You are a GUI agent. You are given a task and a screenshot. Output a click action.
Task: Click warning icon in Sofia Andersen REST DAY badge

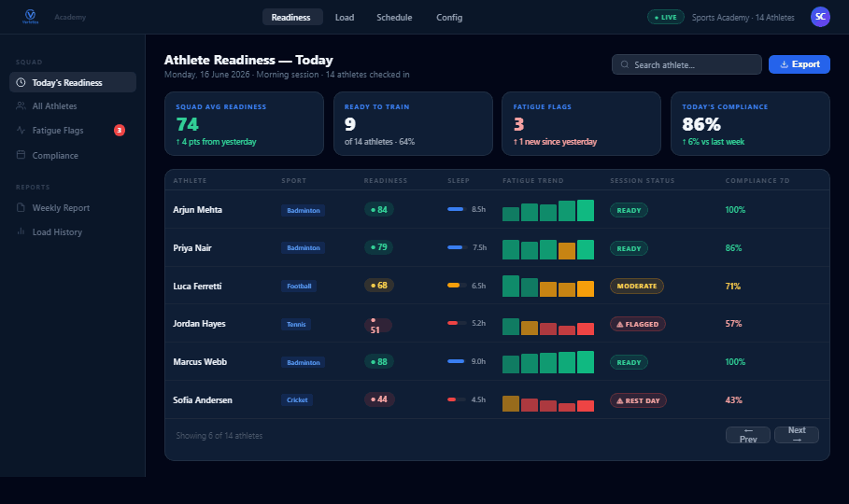[x=620, y=400]
